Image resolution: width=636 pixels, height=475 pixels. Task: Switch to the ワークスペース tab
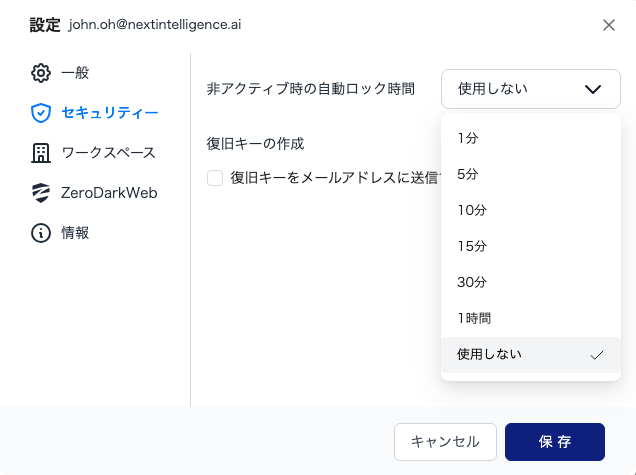pyautogui.click(x=108, y=153)
